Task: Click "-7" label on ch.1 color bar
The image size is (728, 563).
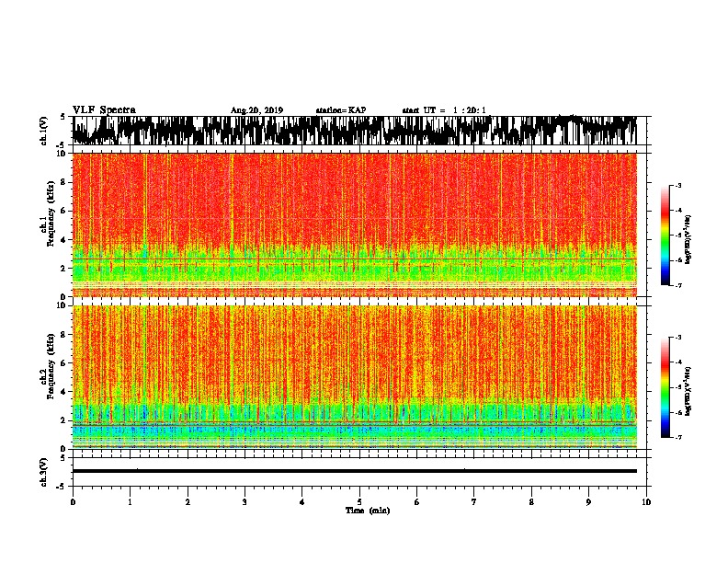Action: tap(677, 285)
